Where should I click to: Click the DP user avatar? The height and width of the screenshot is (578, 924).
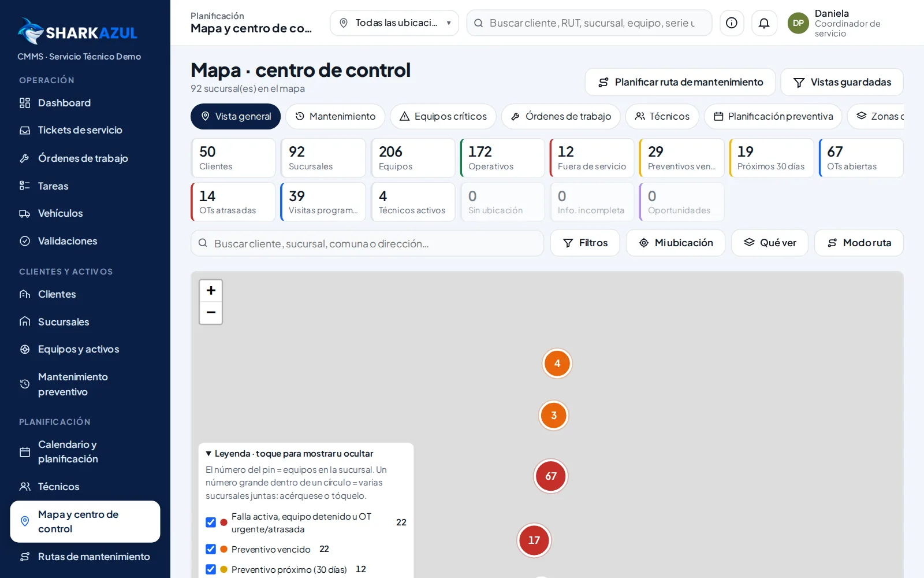(x=798, y=23)
